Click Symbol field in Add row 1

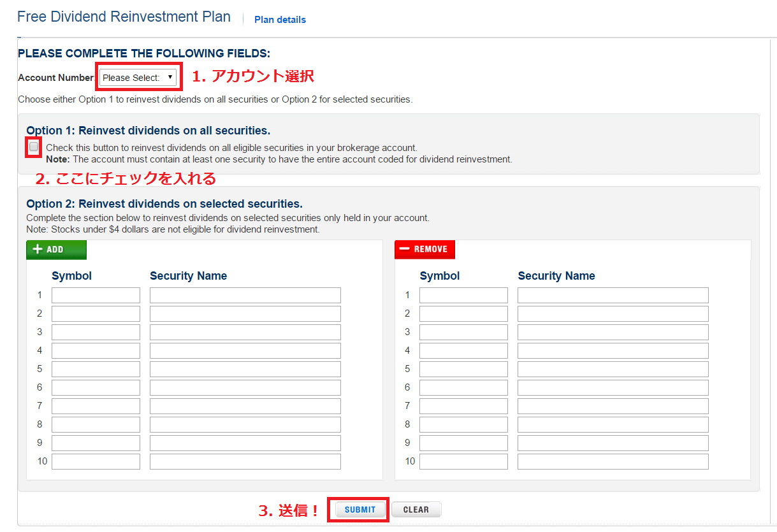(96, 295)
